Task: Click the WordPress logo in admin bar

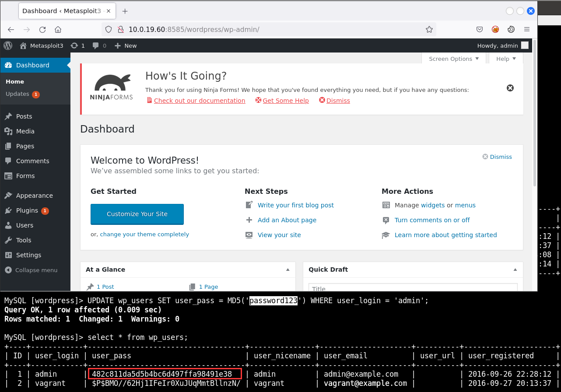Action: tap(8, 45)
